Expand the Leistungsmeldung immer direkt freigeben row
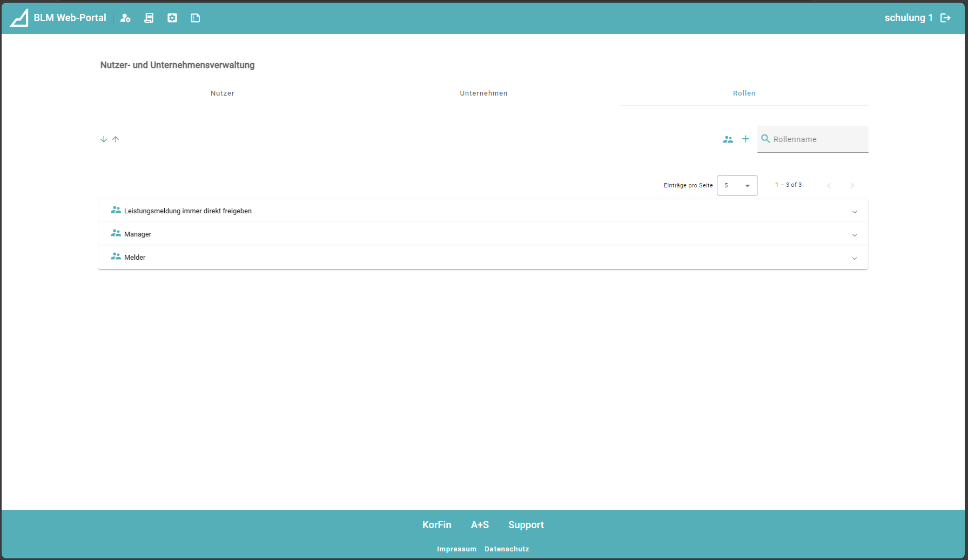This screenshot has height=560, width=968. pos(854,212)
